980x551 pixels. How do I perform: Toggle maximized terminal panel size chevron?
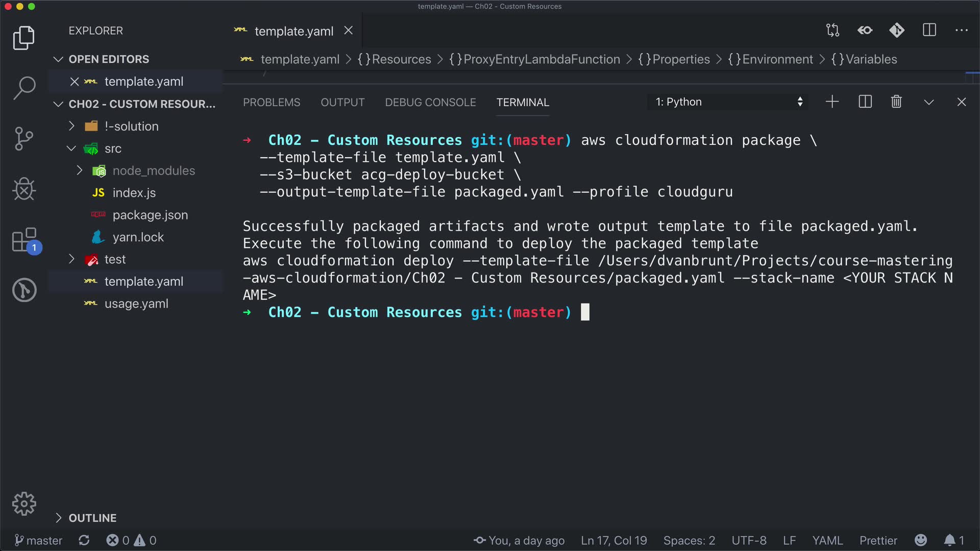pyautogui.click(x=929, y=102)
